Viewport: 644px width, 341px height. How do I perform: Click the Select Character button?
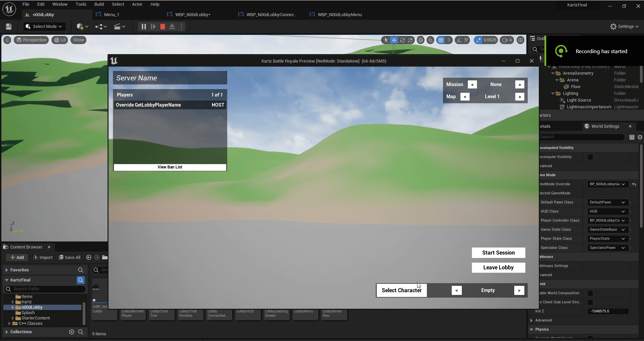click(x=402, y=291)
